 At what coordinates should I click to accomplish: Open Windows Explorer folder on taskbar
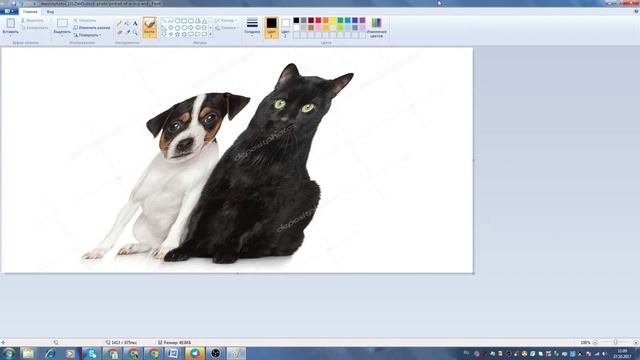point(28,353)
